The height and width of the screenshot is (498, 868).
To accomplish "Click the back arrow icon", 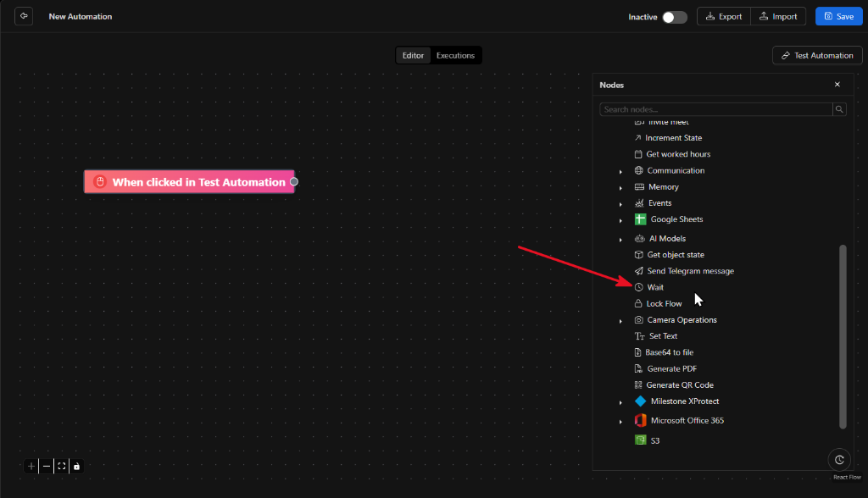I will (x=24, y=16).
